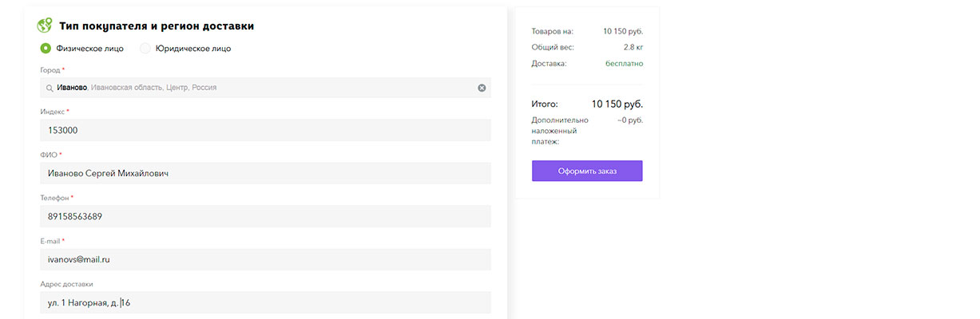Clear the city field with the X icon
Viewport: 980px width, 319px height.
482,88
